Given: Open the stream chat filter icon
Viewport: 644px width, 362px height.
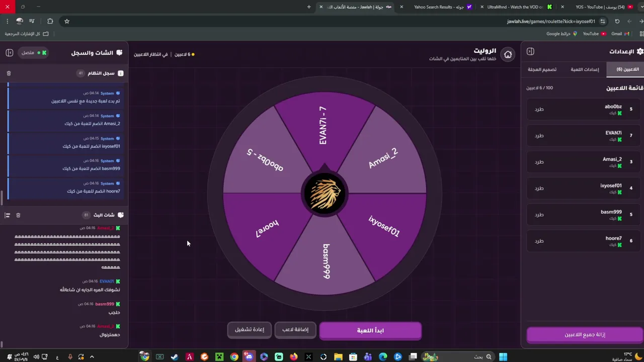Looking at the screenshot, I should coord(8,215).
